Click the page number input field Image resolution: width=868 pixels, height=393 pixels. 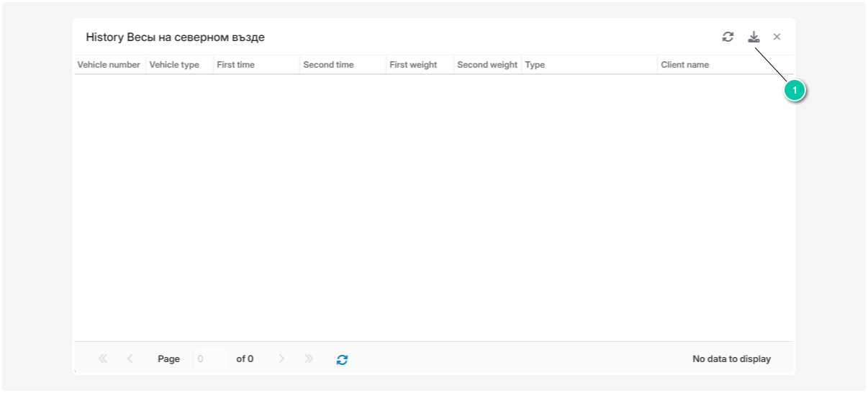(x=210, y=358)
